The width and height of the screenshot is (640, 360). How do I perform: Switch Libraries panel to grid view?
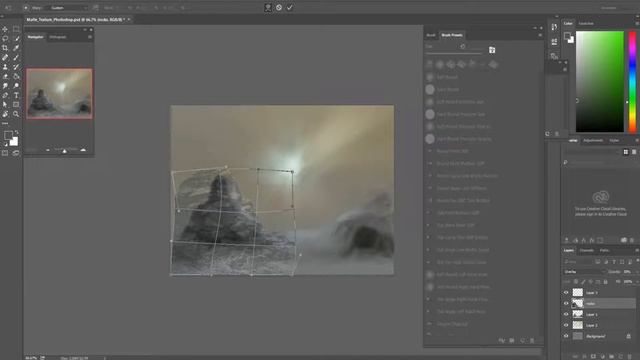pyautogui.click(x=626, y=152)
